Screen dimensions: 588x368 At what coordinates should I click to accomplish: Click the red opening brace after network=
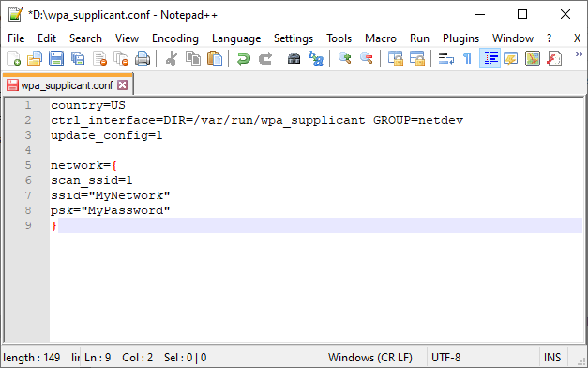coord(114,165)
